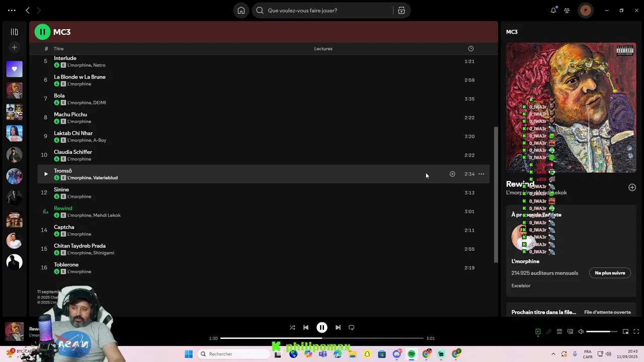Select track "Claudia Schiffer"

pos(73,152)
